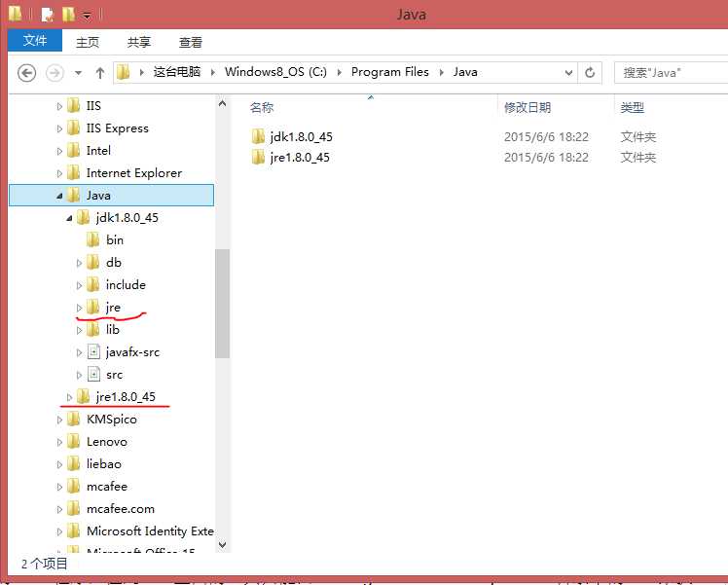Switch to the 查看 ribbon tab
Screen dimensions: 728x585
pyautogui.click(x=191, y=42)
